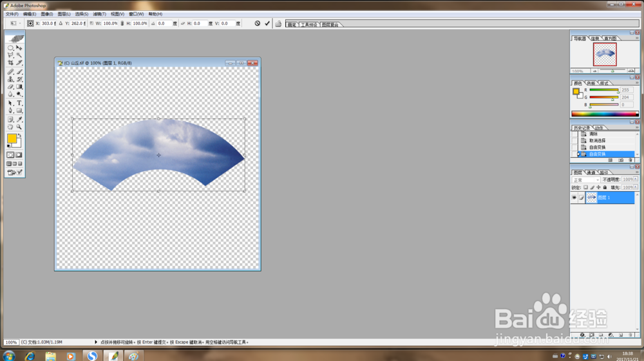Screen dimensions: 644x361
Task: Select the Zoom tool
Action: pyautogui.click(x=19, y=127)
